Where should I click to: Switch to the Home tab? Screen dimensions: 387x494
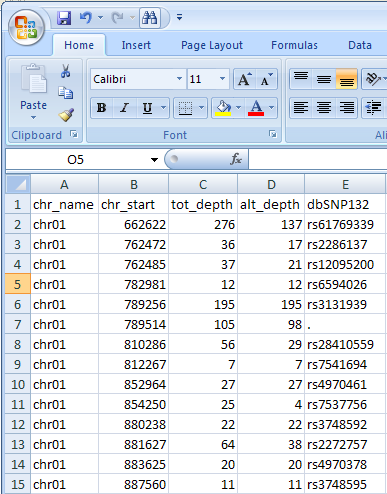pos(79,45)
